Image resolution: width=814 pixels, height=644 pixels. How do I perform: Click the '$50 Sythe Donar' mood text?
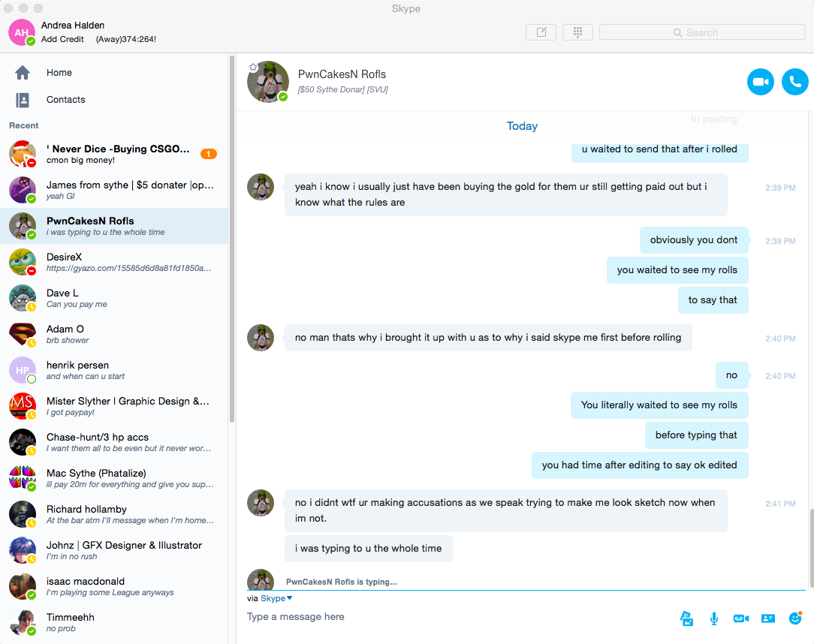(x=342, y=90)
